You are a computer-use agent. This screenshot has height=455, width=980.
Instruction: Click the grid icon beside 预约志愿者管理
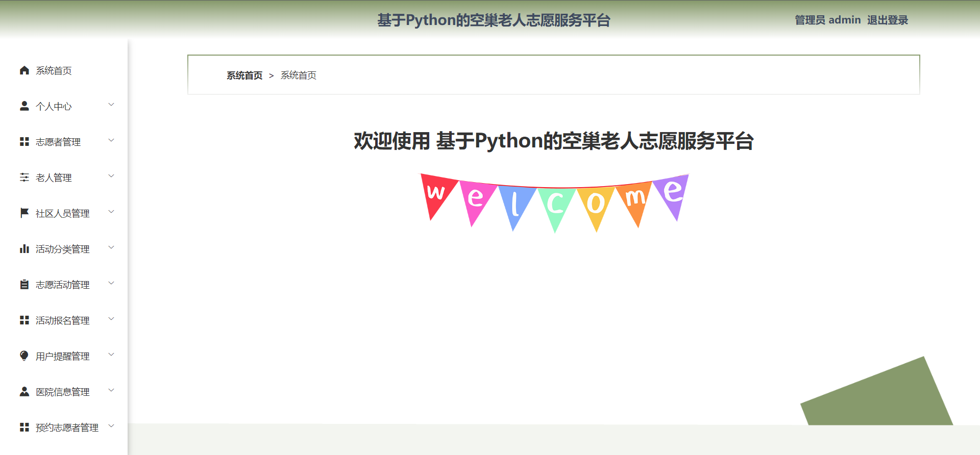click(x=24, y=427)
